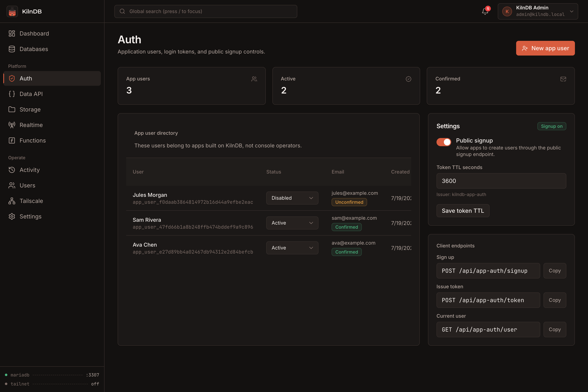Click the mail icon on Confirmed card

pyautogui.click(x=563, y=79)
